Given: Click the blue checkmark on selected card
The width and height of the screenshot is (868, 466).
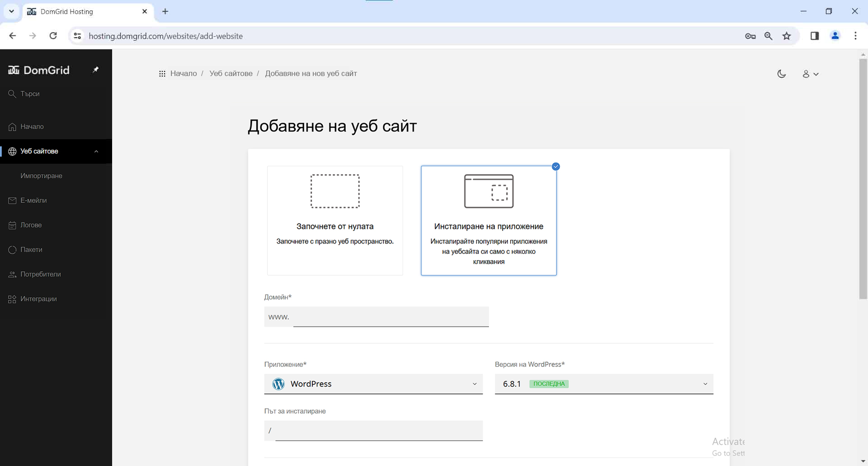Looking at the screenshot, I should tap(556, 166).
